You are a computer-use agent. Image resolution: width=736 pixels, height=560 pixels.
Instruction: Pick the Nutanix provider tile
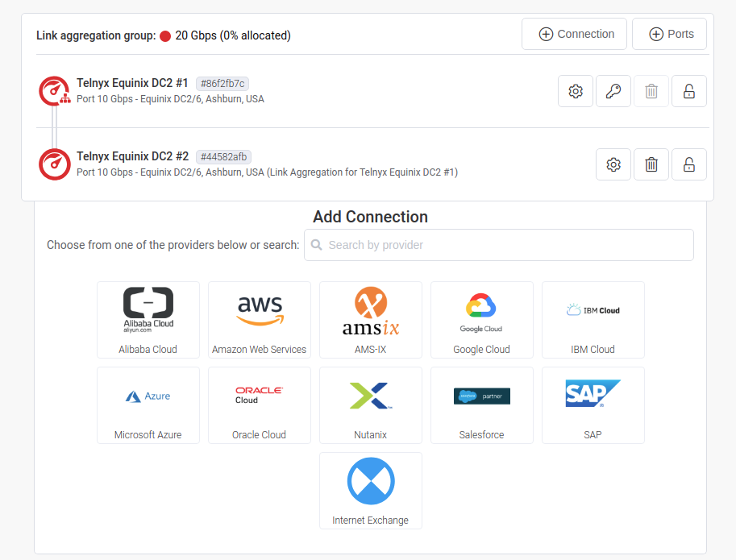point(371,405)
